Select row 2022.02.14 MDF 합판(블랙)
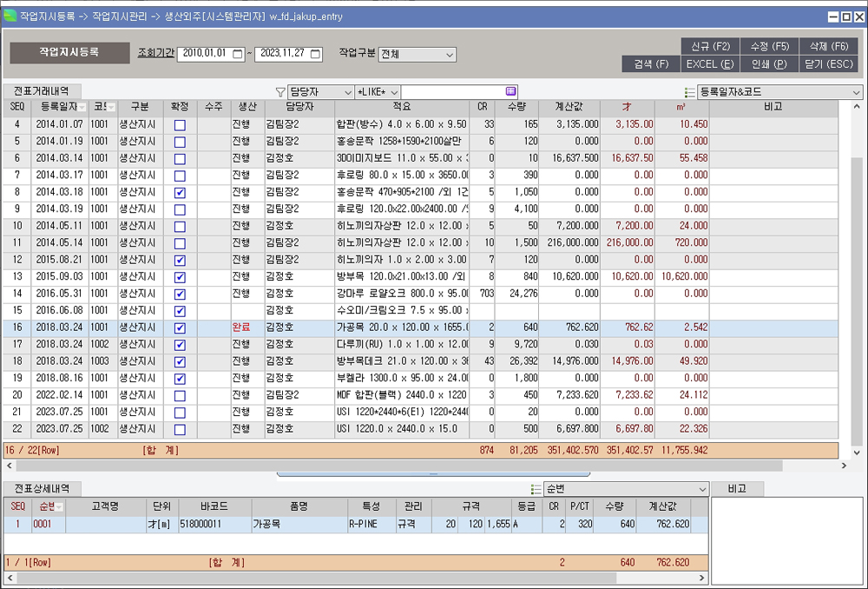The width and height of the screenshot is (868, 589). pos(421,395)
